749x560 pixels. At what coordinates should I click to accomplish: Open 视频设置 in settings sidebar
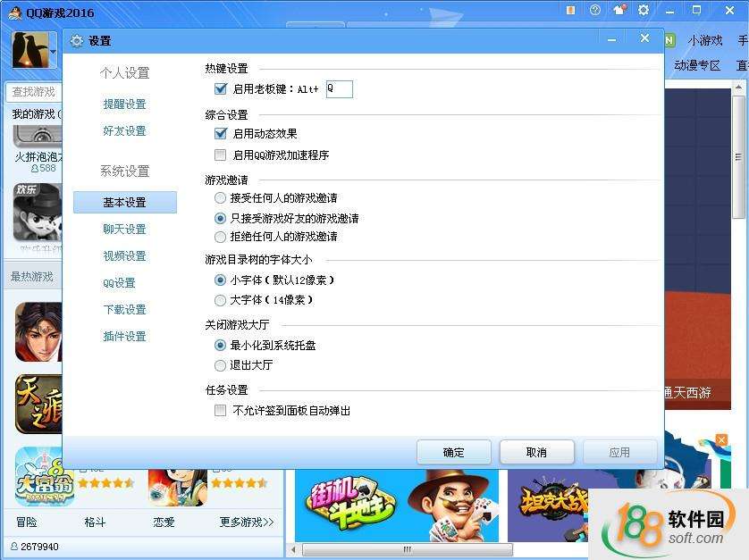coord(124,256)
